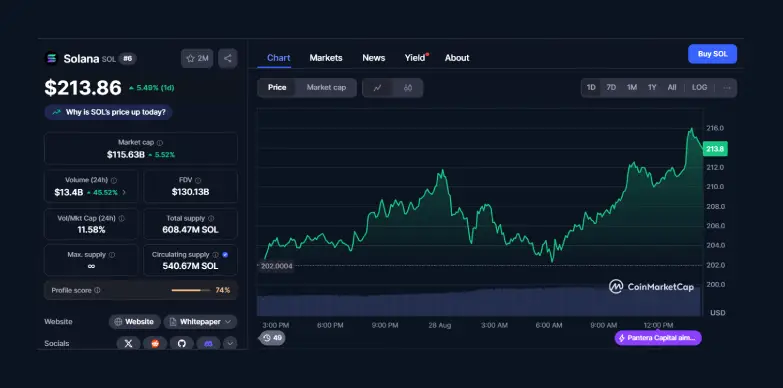Open the Reddit social link
The height and width of the screenshot is (388, 783).
point(155,344)
